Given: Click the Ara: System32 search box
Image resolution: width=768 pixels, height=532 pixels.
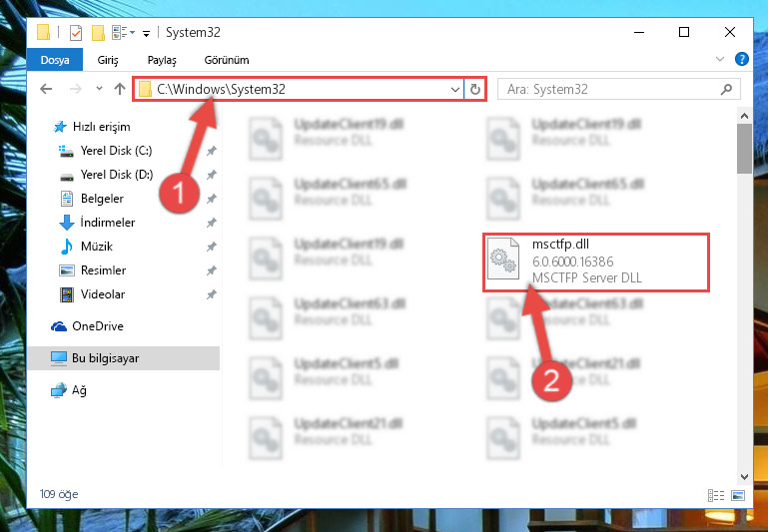Looking at the screenshot, I should tap(618, 89).
